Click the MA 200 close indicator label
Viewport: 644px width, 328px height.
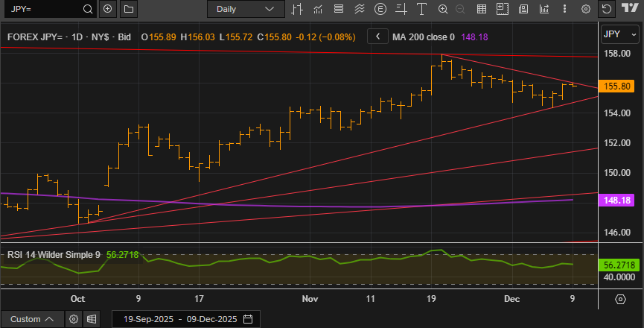(424, 37)
